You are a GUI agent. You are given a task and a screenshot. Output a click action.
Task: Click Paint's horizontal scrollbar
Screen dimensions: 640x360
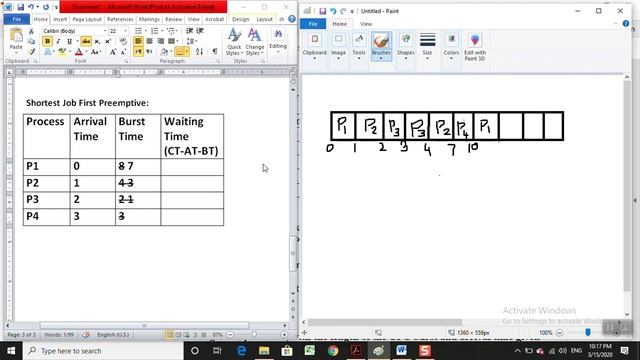click(384, 322)
